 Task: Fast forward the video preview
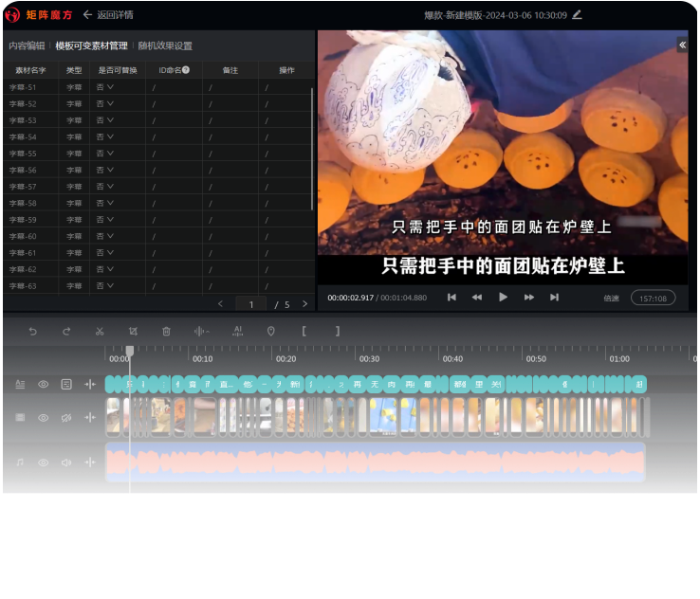pyautogui.click(x=529, y=297)
